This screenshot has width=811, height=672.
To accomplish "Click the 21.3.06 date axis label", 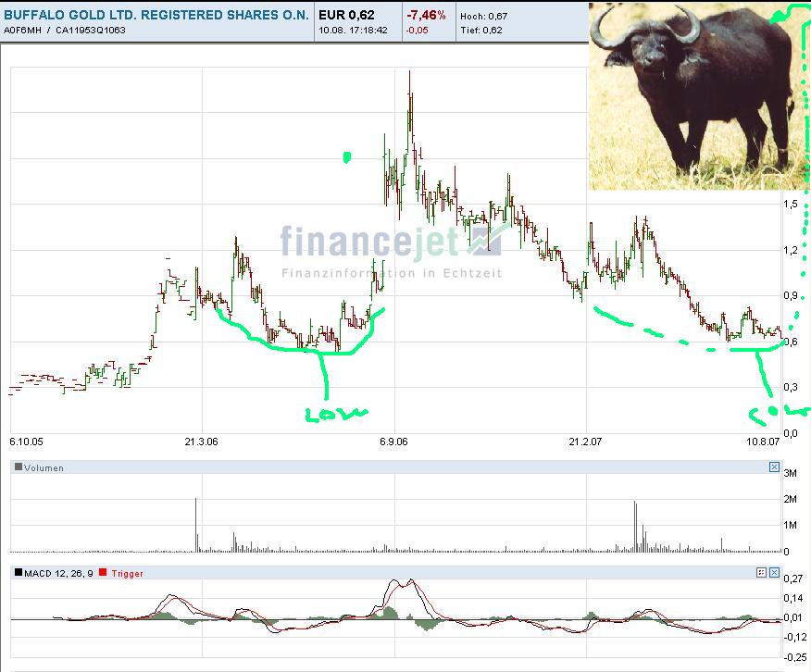I will click(201, 441).
